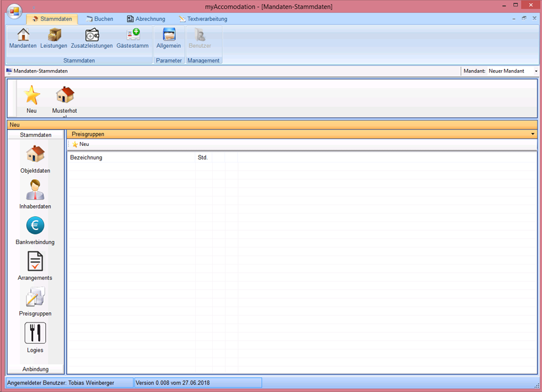Open the Leistungen ribbon icon
This screenshot has height=392, width=542.
54,38
